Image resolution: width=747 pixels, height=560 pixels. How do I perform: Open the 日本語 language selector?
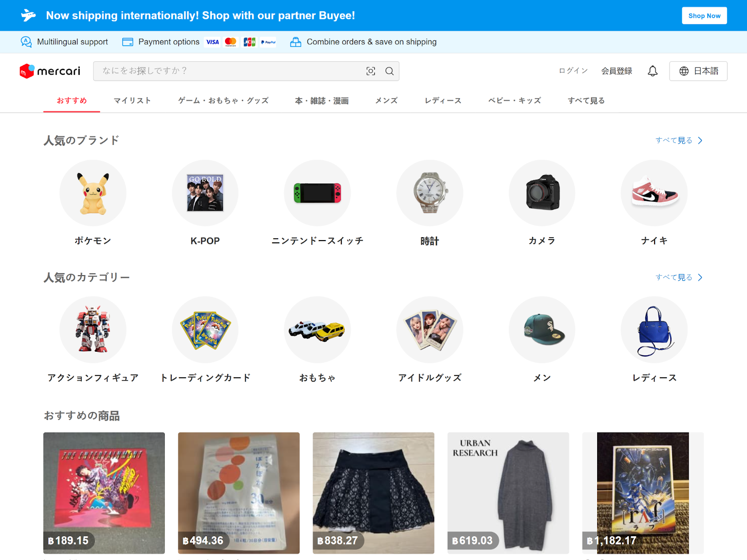pyautogui.click(x=698, y=71)
